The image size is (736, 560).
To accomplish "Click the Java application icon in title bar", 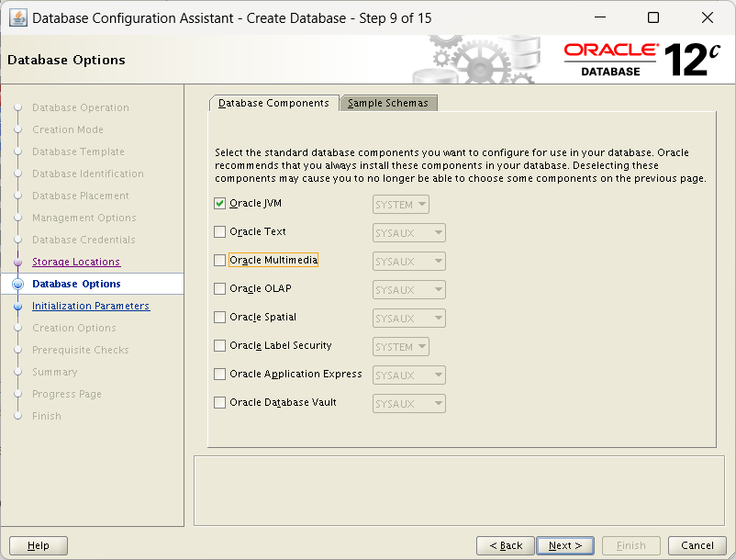I will coord(18,18).
